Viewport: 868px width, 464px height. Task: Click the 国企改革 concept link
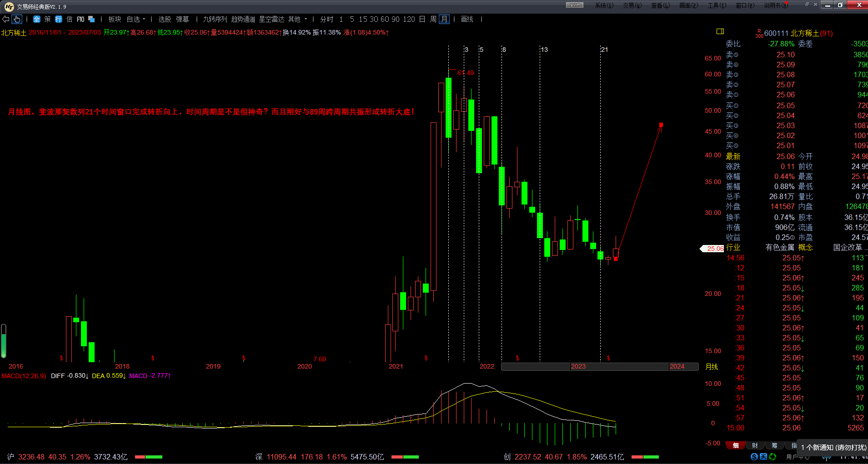click(848, 247)
